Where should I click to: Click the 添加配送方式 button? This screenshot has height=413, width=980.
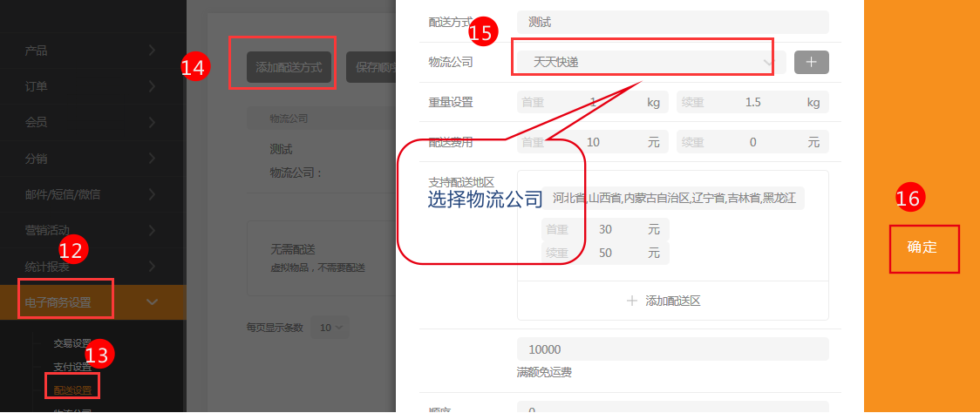pyautogui.click(x=289, y=67)
